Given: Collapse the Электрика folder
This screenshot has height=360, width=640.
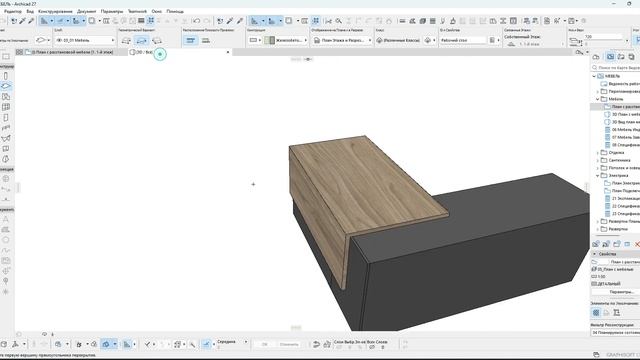Looking at the screenshot, I should pos(598,175).
